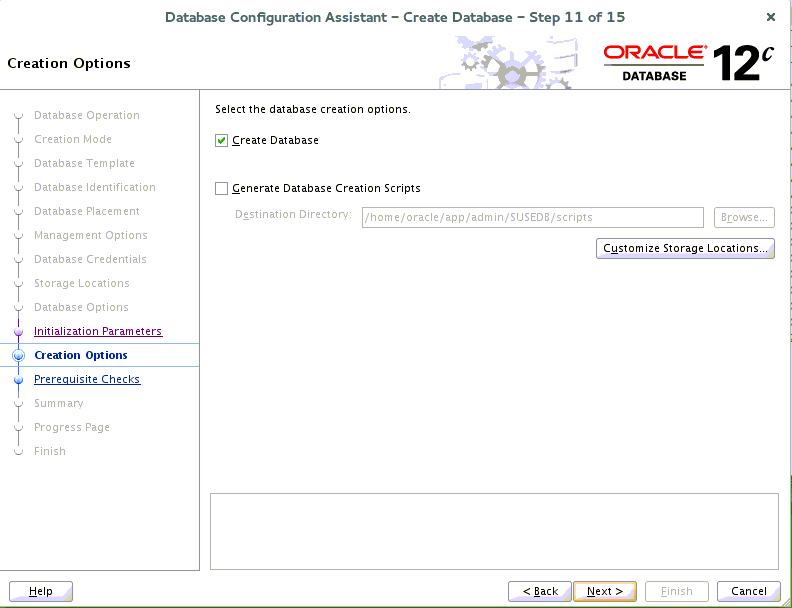This screenshot has width=792, height=608.
Task: Click the Destination Directory path field
Action: pos(532,217)
